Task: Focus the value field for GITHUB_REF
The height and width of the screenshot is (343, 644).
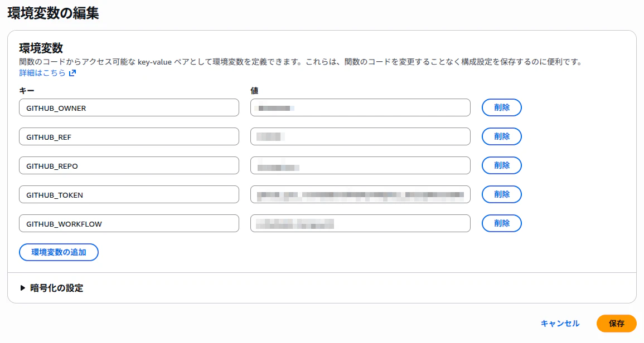Action: click(x=360, y=136)
